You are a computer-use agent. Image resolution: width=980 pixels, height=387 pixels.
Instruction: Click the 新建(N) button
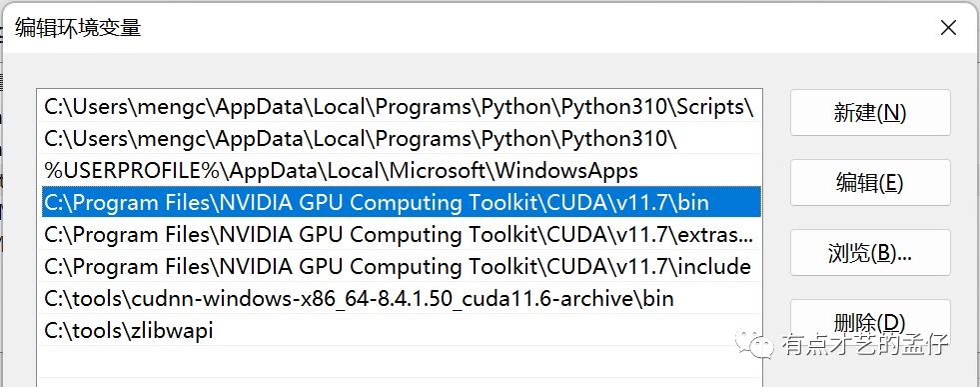click(x=870, y=113)
